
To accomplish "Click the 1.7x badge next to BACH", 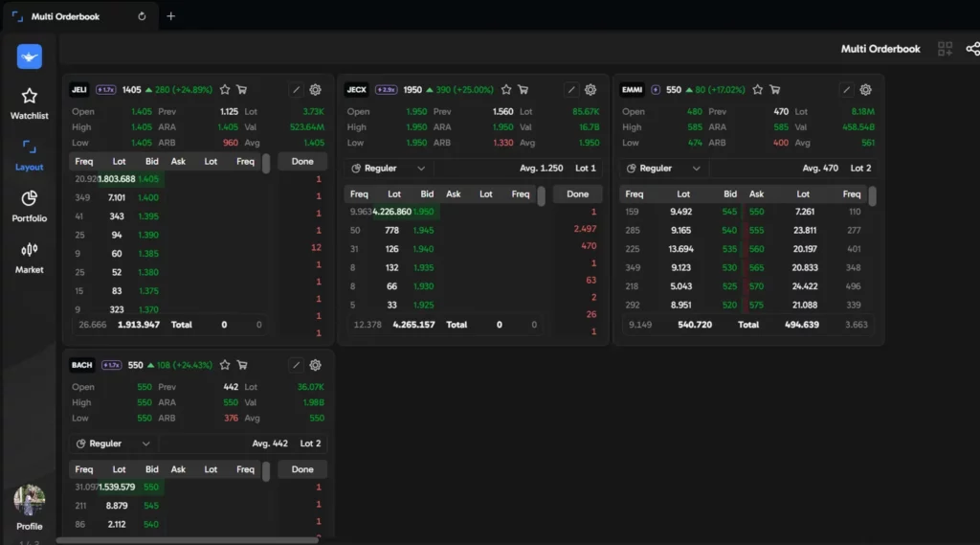I will pos(111,365).
